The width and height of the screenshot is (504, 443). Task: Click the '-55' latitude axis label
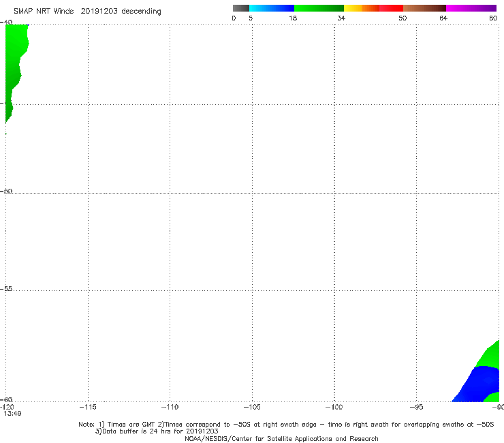point(6,289)
